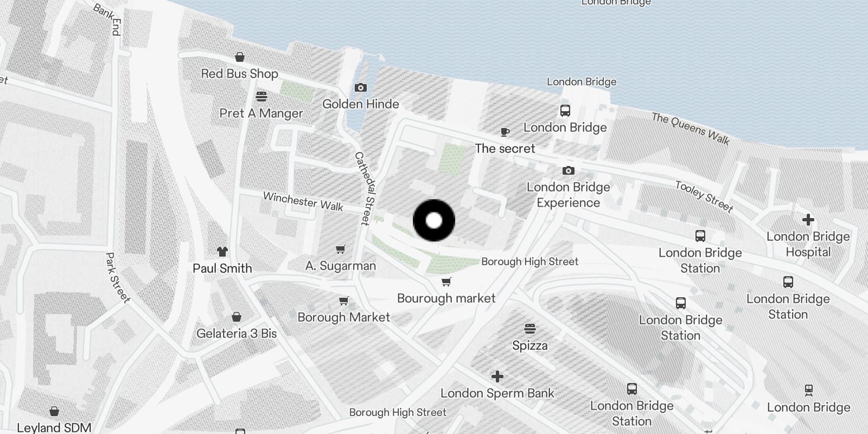Click the London Bridge bus stop icon near the river
Screen dimensions: 868x434
click(565, 111)
